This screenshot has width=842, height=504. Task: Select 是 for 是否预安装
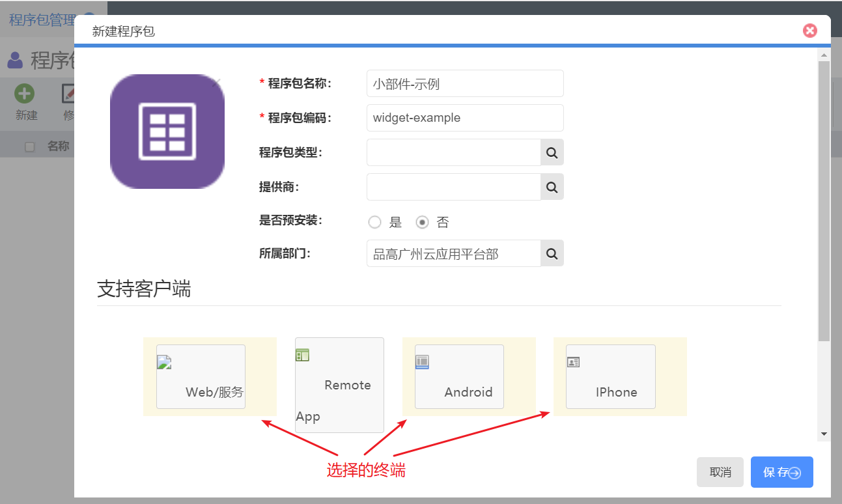(x=374, y=222)
